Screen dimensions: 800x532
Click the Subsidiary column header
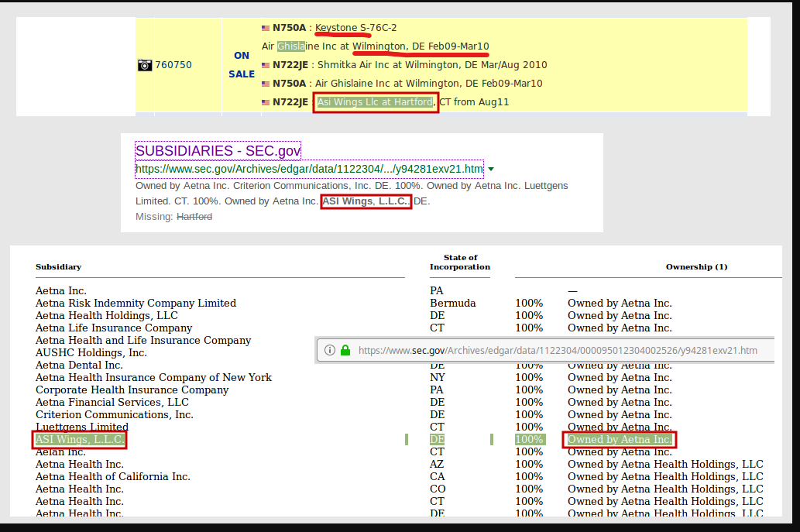coord(58,267)
